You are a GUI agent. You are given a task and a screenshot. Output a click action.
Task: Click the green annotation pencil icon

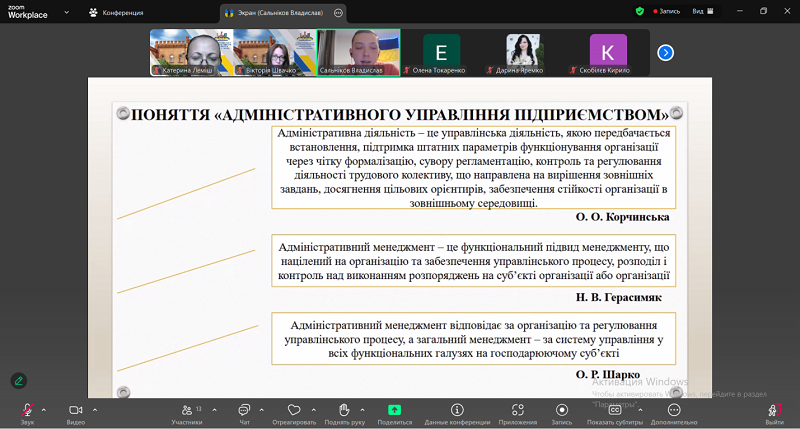(19, 381)
